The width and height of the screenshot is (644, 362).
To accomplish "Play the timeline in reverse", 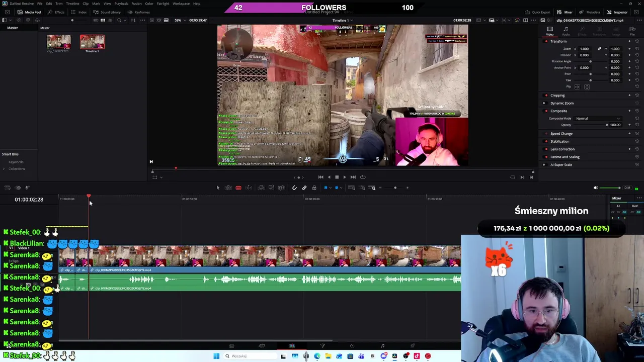I will click(x=329, y=177).
